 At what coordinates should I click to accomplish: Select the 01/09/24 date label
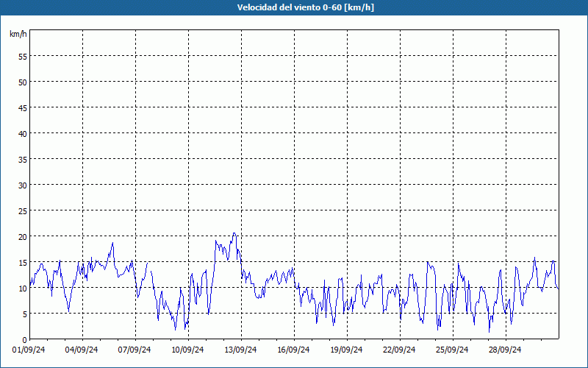pos(29,350)
